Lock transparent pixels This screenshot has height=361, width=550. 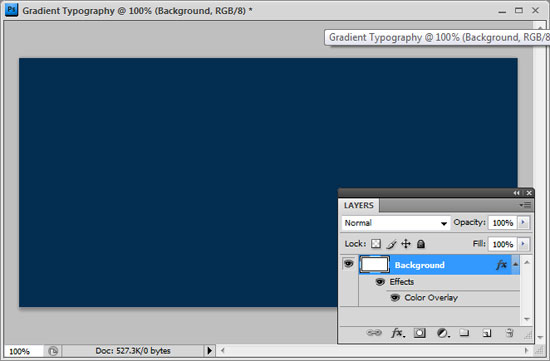tap(376, 243)
